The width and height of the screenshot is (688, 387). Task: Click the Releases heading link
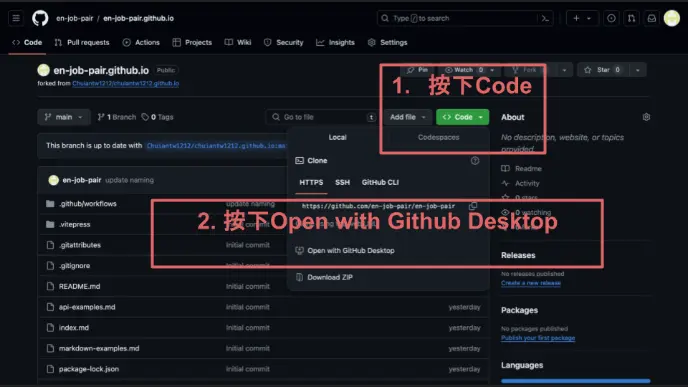click(x=518, y=255)
